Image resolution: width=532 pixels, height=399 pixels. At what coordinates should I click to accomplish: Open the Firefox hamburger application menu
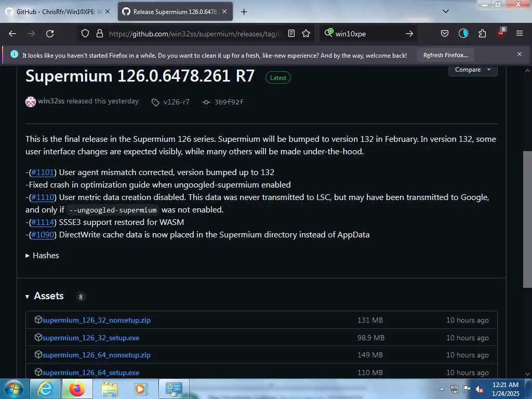519,33
